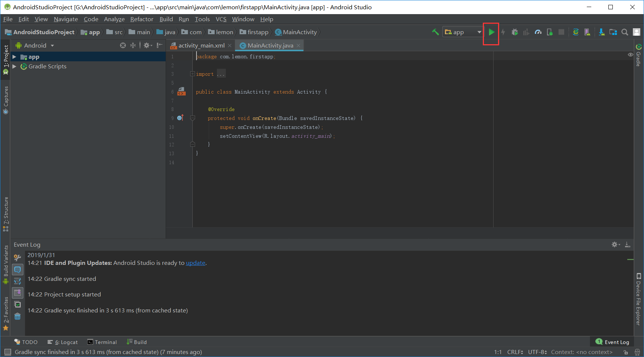Image resolution: width=644 pixels, height=357 pixels.
Task: Click the user account avatar icon
Action: click(637, 32)
